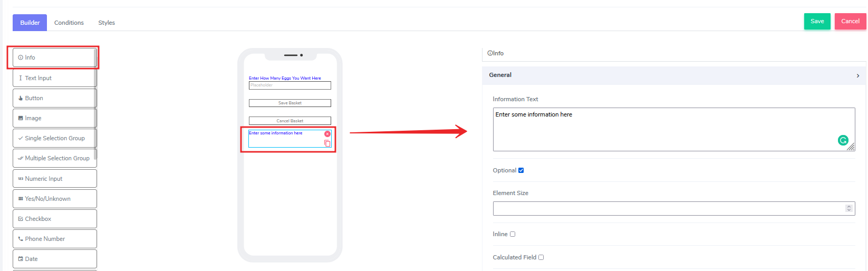The image size is (868, 271).
Task: Click the Grammarly icon in the Information Text box
Action: (x=843, y=140)
